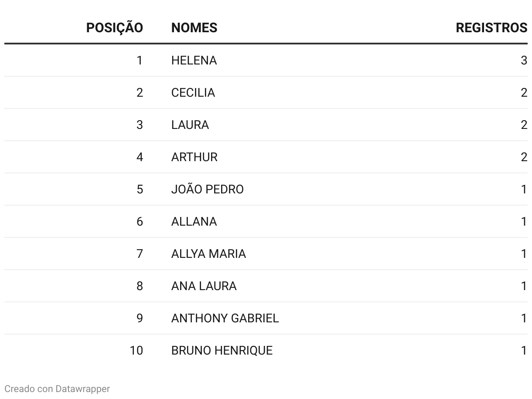The height and width of the screenshot is (399, 532).
Task: Click position number 10 in last row
Action: 136,351
